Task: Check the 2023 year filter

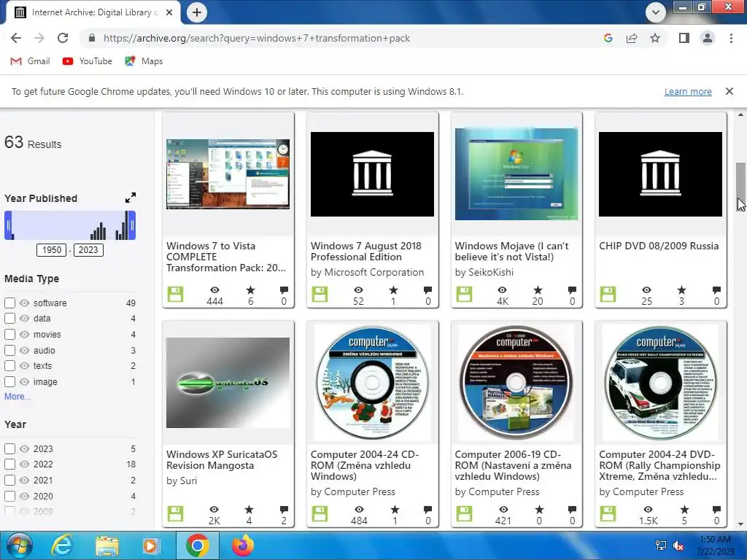Action: coord(9,448)
